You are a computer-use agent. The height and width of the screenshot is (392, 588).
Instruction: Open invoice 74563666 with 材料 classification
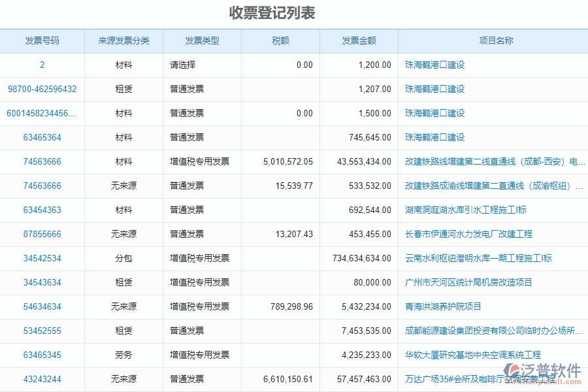pyautogui.click(x=42, y=161)
